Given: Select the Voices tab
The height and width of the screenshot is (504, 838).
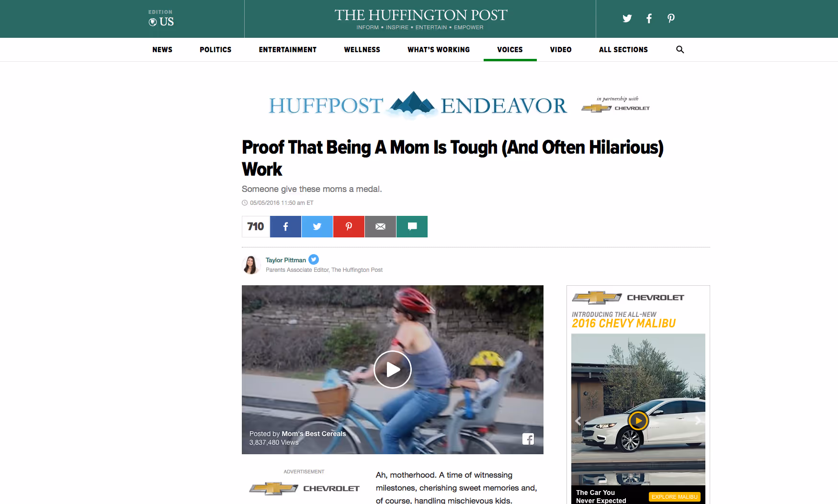Looking at the screenshot, I should pyautogui.click(x=510, y=50).
